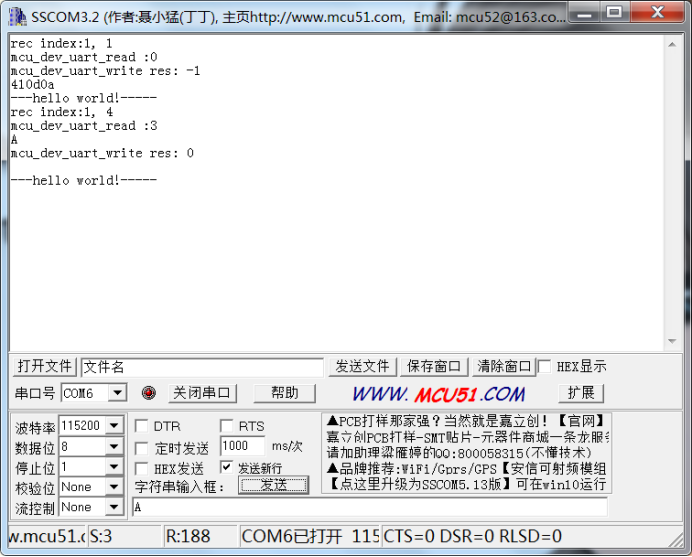Click the 帮助 help button
Screen dimensions: 692x557
pos(285,392)
